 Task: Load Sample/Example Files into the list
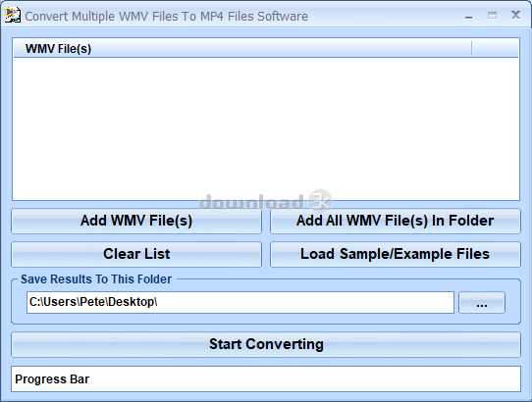coord(396,254)
